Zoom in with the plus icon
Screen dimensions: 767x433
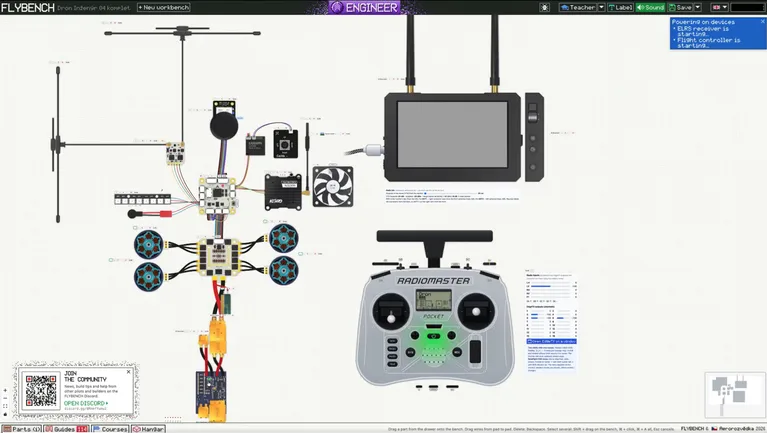[5, 390]
